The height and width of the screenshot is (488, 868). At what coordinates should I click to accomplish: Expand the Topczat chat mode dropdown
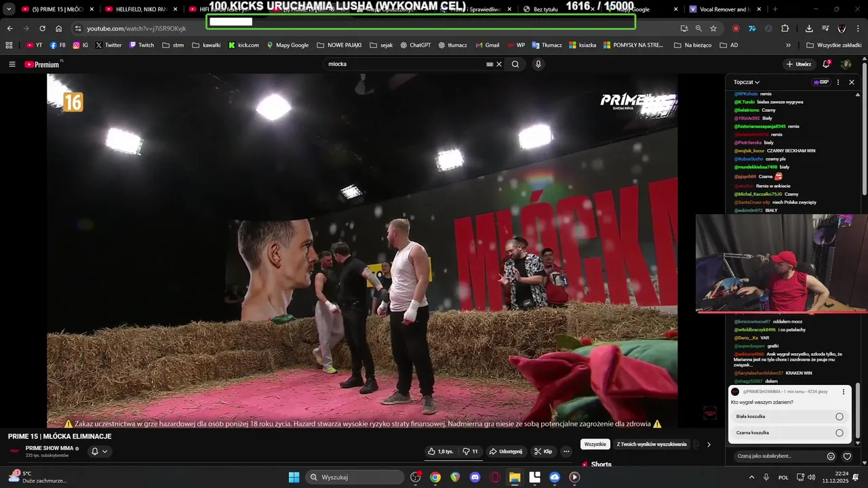coord(747,82)
